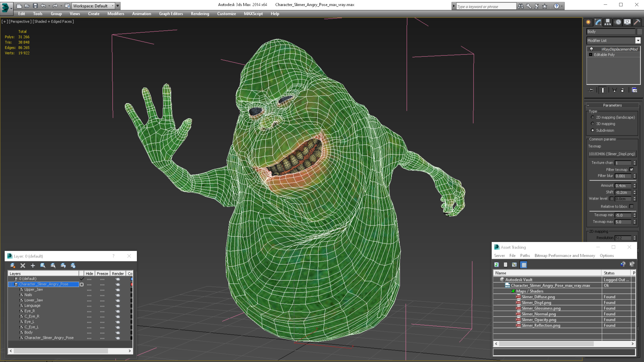Click the viewport [Perspective] label
Viewport: 644px width, 362px height.
20,21
